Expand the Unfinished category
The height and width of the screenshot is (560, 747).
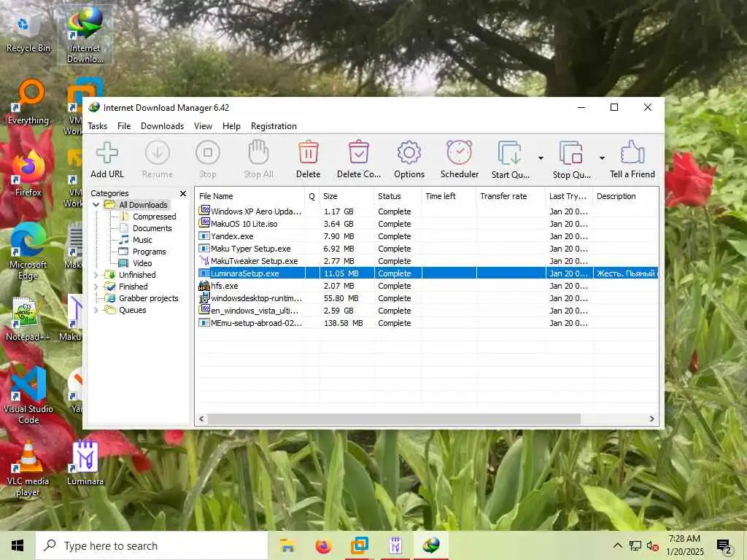[96, 275]
